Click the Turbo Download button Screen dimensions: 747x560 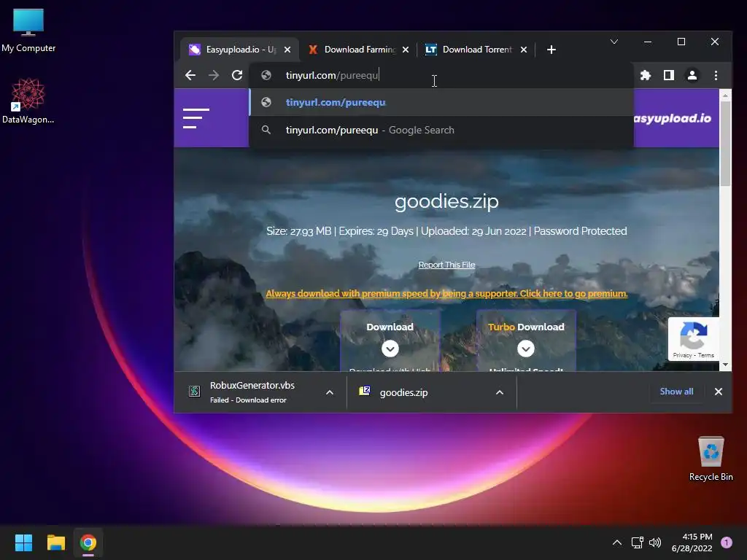[x=526, y=340]
